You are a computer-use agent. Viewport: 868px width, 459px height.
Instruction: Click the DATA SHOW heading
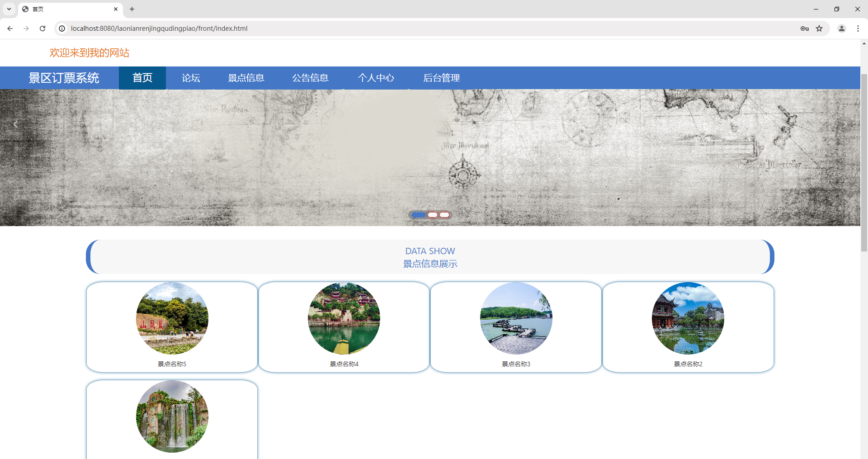(430, 251)
